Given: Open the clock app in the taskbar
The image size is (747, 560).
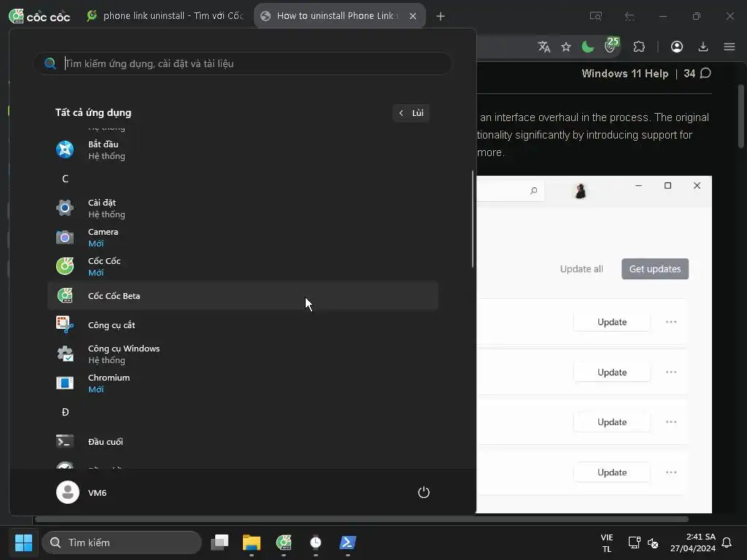Looking at the screenshot, I should pyautogui.click(x=315, y=542).
